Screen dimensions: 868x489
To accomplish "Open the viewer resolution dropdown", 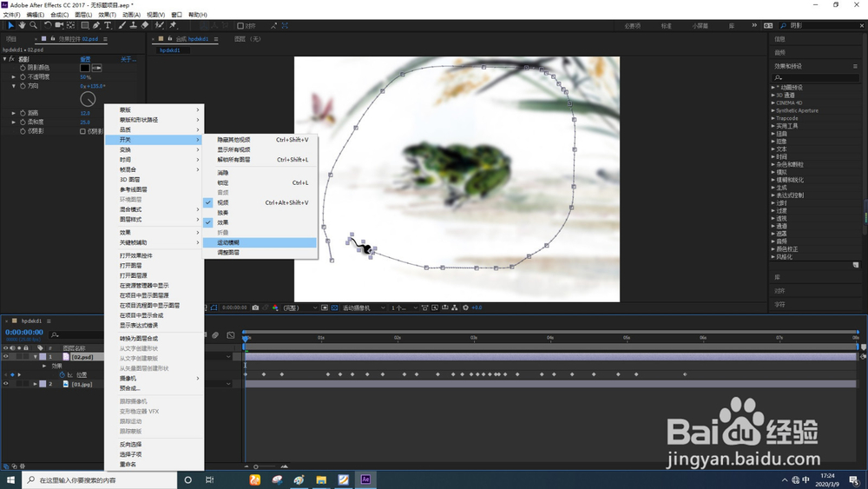I will [x=300, y=307].
